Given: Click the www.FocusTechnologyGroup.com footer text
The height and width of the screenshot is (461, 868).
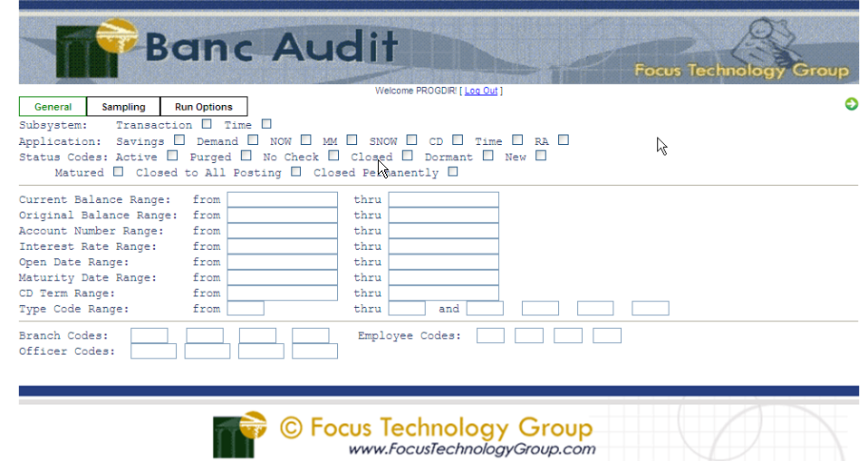Looking at the screenshot, I should click(x=472, y=449).
